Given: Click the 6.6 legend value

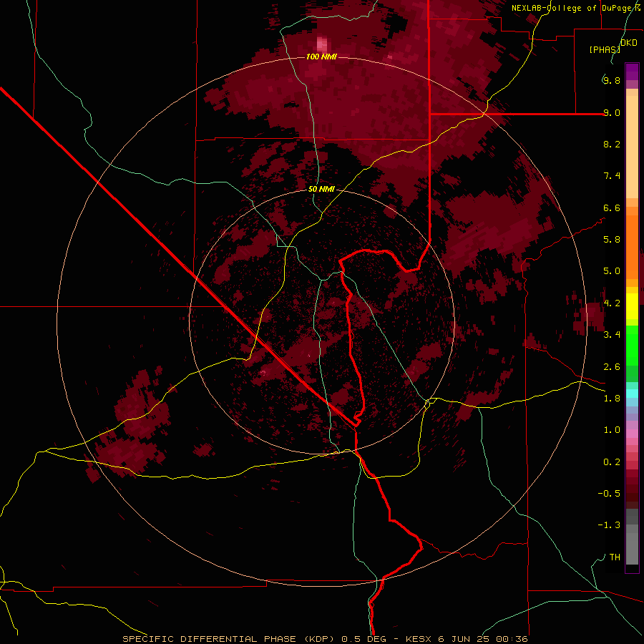Looking at the screenshot, I should 612,208.
